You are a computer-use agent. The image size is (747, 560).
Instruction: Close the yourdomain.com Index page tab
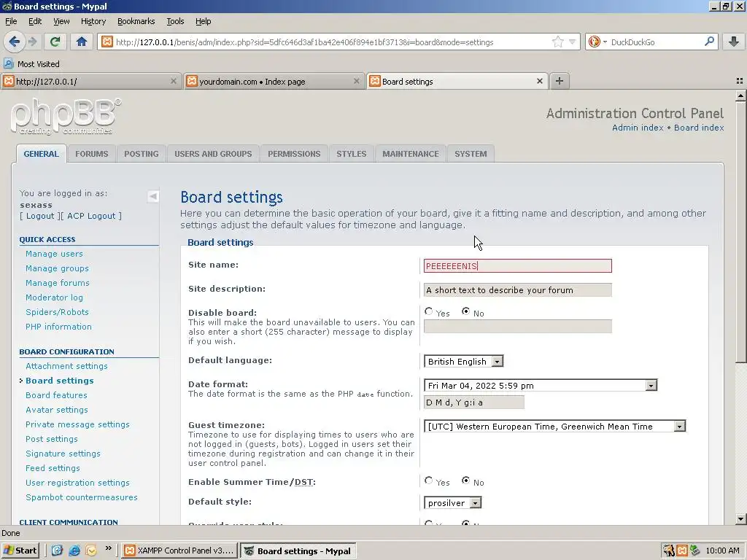[356, 81]
